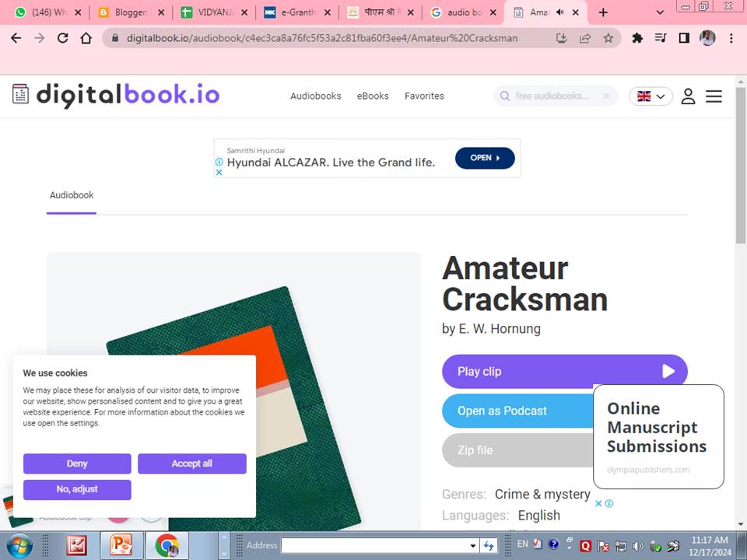Image resolution: width=747 pixels, height=560 pixels.
Task: Click Accept all cookies button
Action: pos(191,464)
